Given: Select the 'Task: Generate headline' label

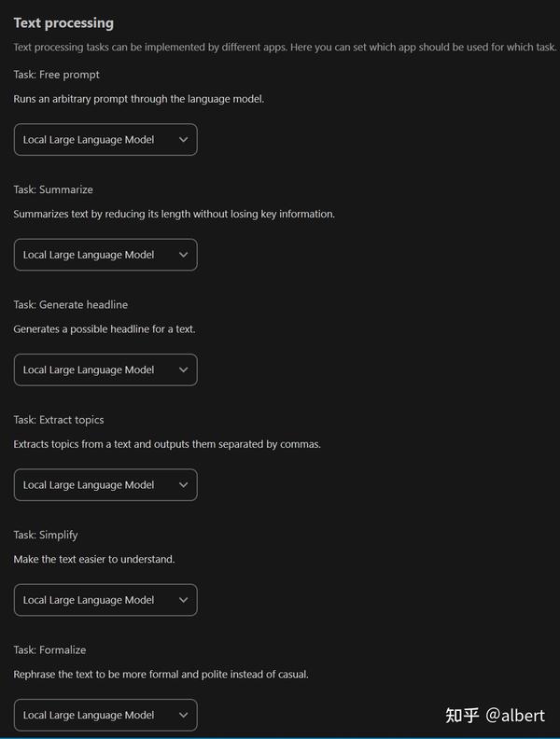Looking at the screenshot, I should [x=71, y=304].
